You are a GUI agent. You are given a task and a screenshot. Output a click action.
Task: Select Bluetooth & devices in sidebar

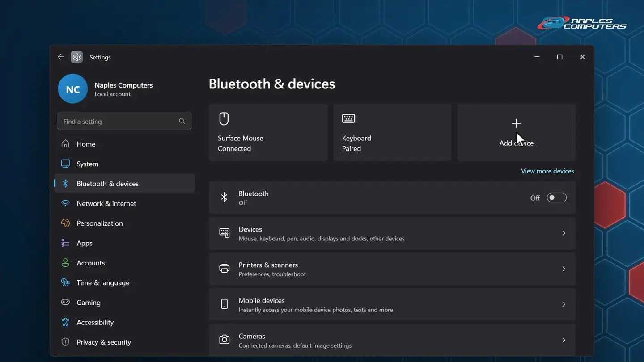coord(124,184)
